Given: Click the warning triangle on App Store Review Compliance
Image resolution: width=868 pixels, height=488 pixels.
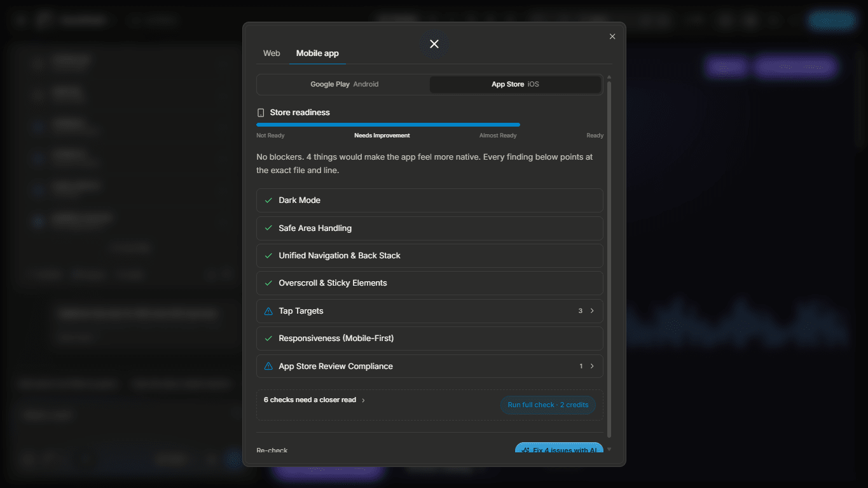Looking at the screenshot, I should click(268, 366).
